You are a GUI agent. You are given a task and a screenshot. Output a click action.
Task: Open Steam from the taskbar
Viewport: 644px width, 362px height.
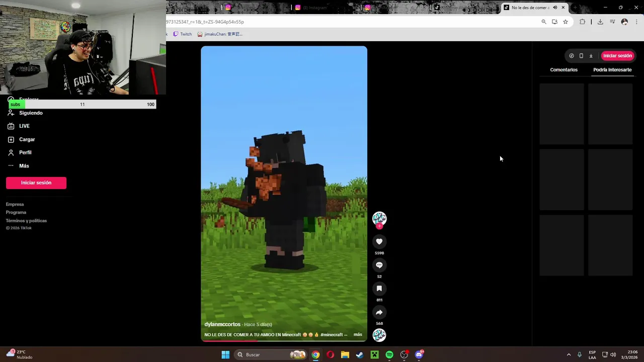(x=360, y=355)
